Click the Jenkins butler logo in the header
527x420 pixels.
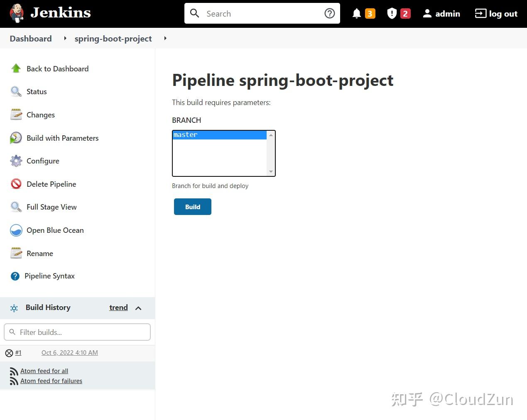[17, 13]
